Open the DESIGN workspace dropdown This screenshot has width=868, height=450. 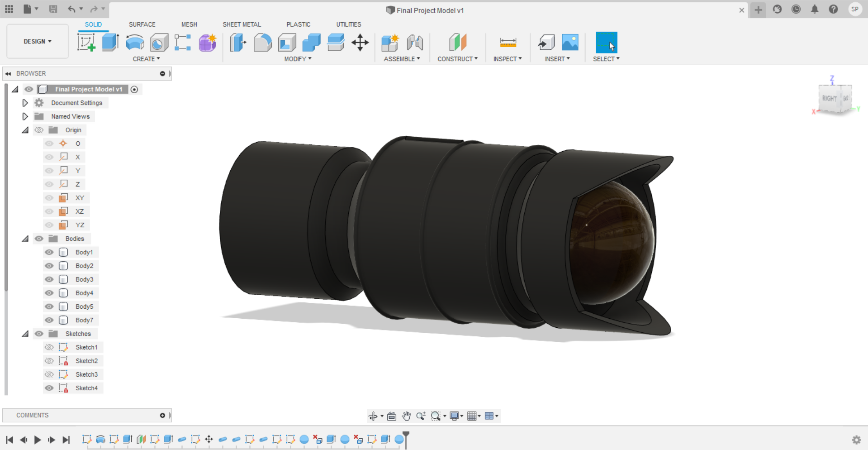click(x=38, y=41)
